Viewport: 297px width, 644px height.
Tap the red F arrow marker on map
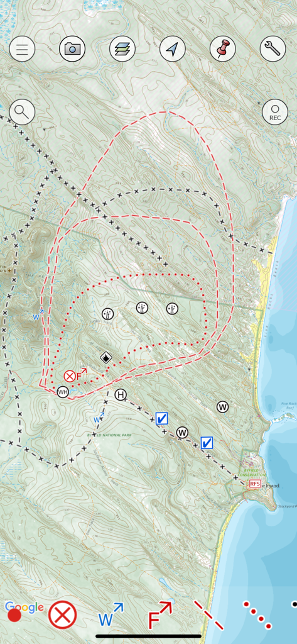point(82,374)
